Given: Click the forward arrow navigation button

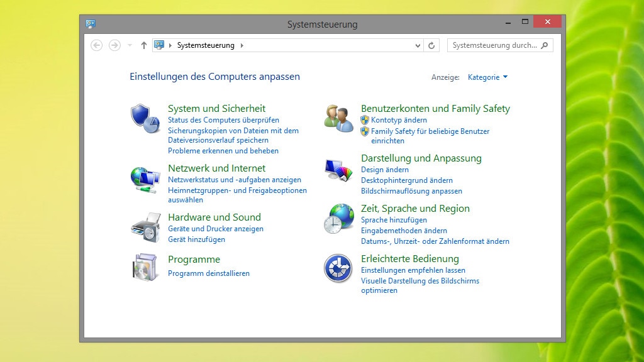Looking at the screenshot, I should tap(114, 45).
